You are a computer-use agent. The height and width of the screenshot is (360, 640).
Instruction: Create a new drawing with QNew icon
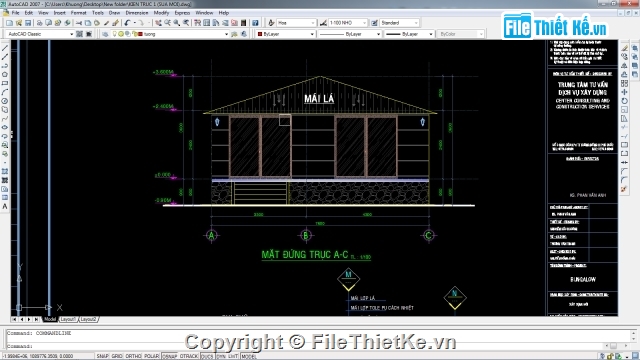click(x=9, y=23)
